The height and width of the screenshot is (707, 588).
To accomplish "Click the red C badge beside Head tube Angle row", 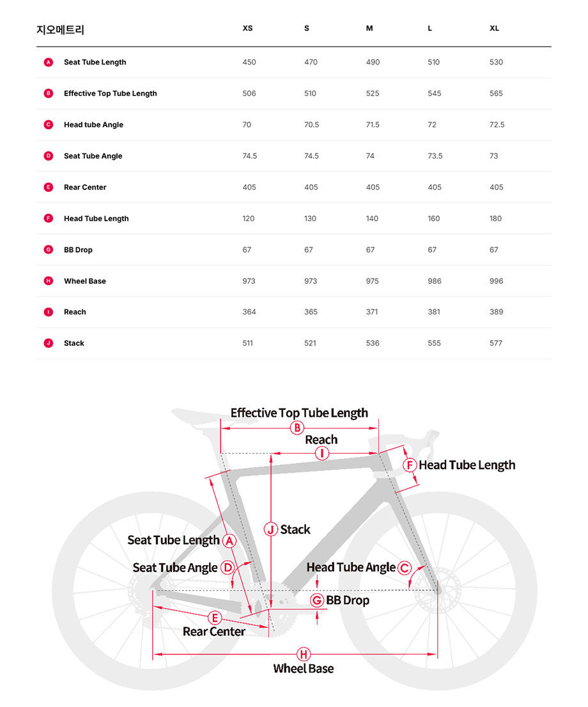I will (x=48, y=125).
